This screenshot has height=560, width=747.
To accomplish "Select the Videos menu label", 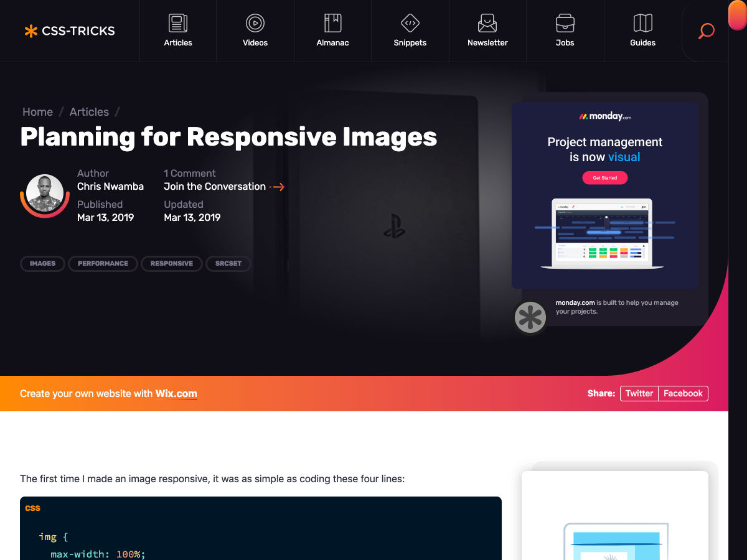I will click(255, 43).
